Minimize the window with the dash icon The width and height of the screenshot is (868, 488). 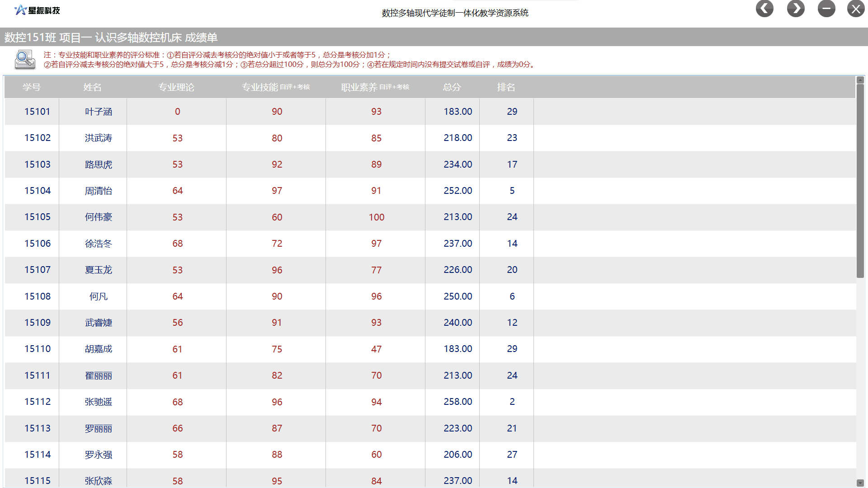[826, 9]
